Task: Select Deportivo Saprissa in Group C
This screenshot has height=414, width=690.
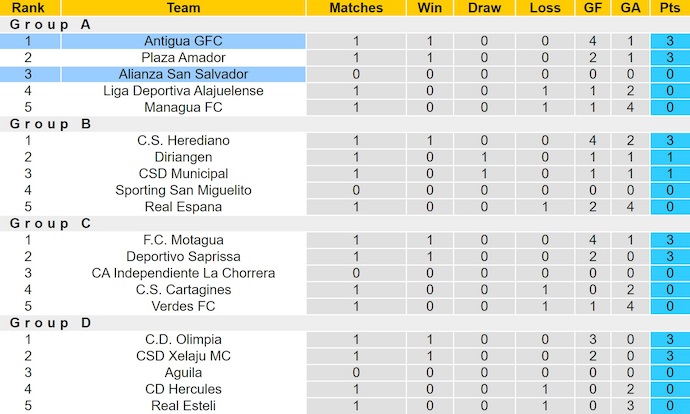Action: coord(183,257)
